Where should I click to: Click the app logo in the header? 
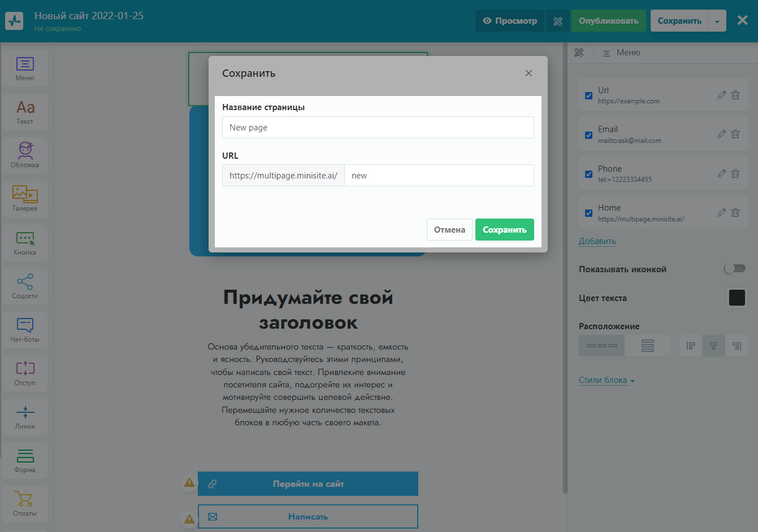tap(14, 21)
